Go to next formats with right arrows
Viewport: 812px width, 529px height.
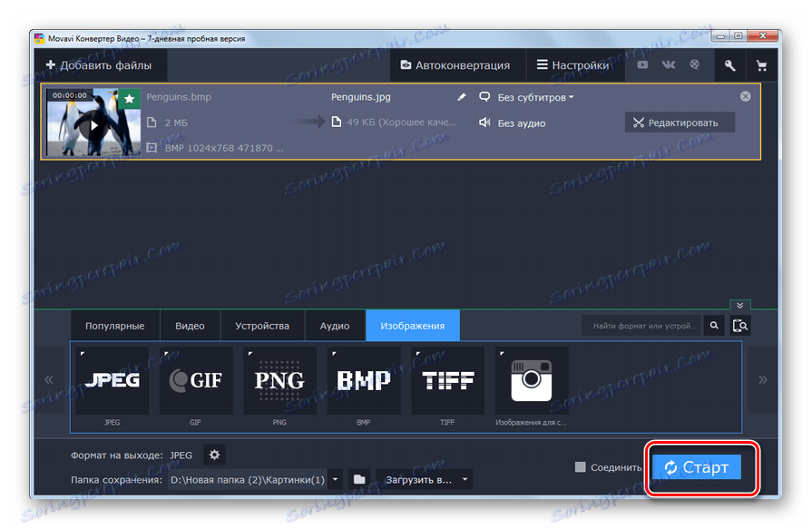(x=762, y=380)
